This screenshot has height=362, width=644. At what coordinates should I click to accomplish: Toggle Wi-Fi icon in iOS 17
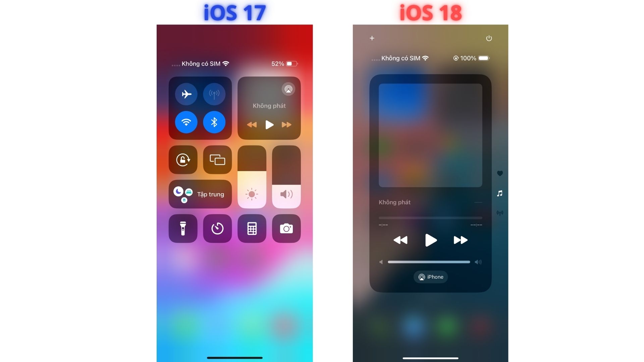pos(186,122)
